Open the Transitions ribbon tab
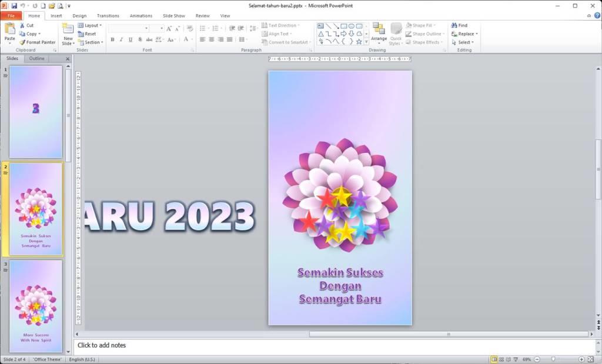Image resolution: width=602 pixels, height=364 pixels. (x=108, y=16)
